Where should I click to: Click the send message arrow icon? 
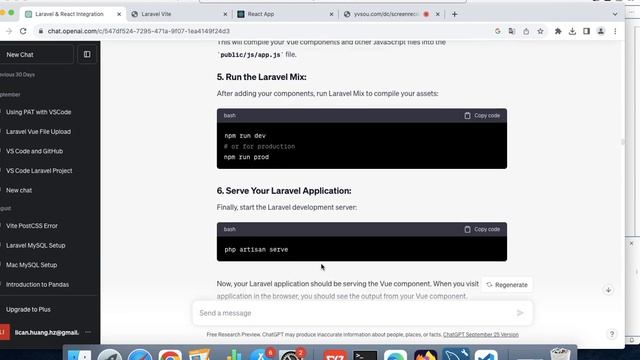click(520, 313)
